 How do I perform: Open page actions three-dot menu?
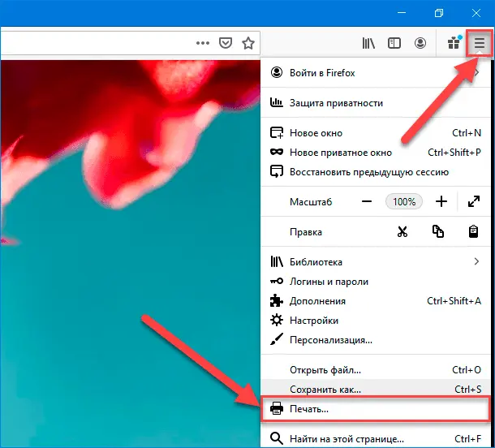(203, 42)
